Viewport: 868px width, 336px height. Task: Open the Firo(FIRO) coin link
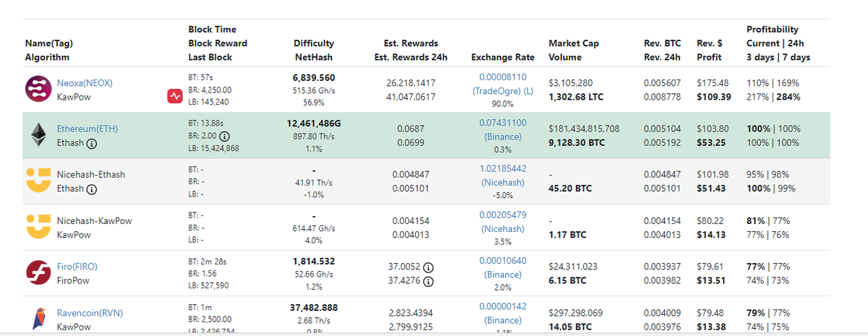point(77,267)
